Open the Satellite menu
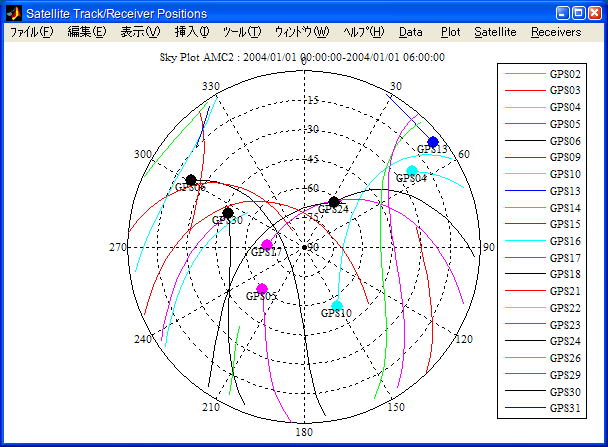This screenshot has width=608, height=447. [495, 32]
